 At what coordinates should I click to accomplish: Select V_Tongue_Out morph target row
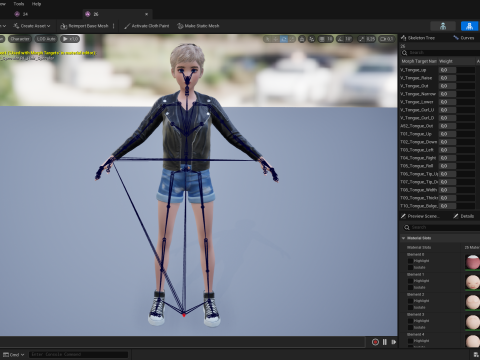[x=440, y=86]
